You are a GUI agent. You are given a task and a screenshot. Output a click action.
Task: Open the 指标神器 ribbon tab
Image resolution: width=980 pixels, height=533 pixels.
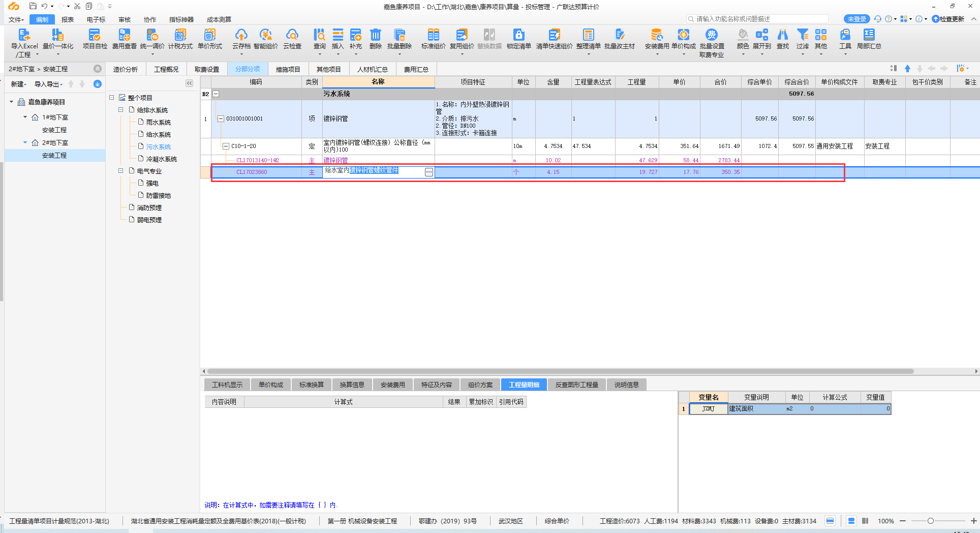pyautogui.click(x=181, y=19)
